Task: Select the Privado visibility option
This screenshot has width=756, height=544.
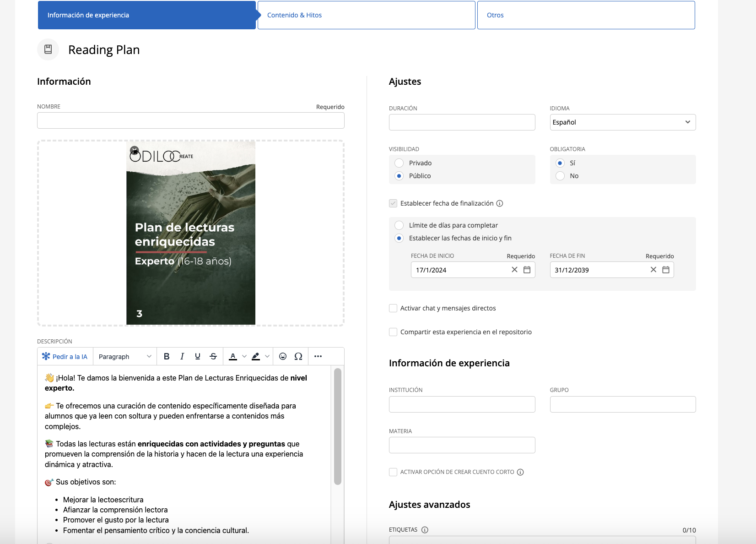Action: tap(399, 163)
